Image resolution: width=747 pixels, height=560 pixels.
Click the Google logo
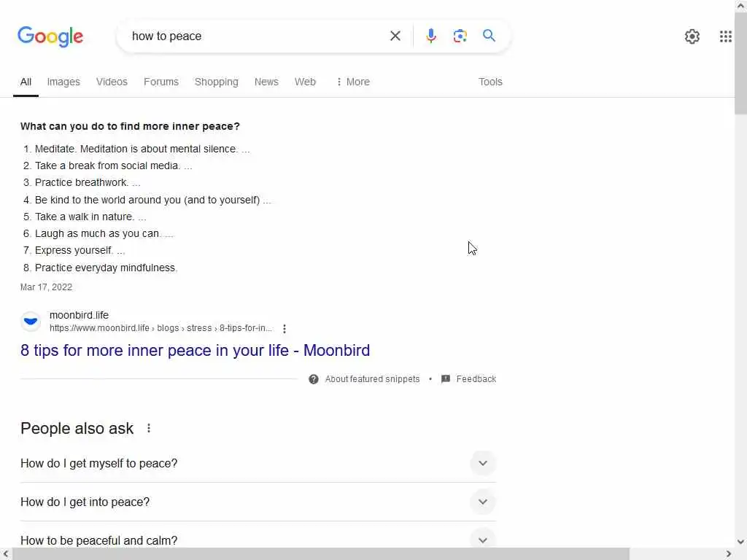[50, 36]
